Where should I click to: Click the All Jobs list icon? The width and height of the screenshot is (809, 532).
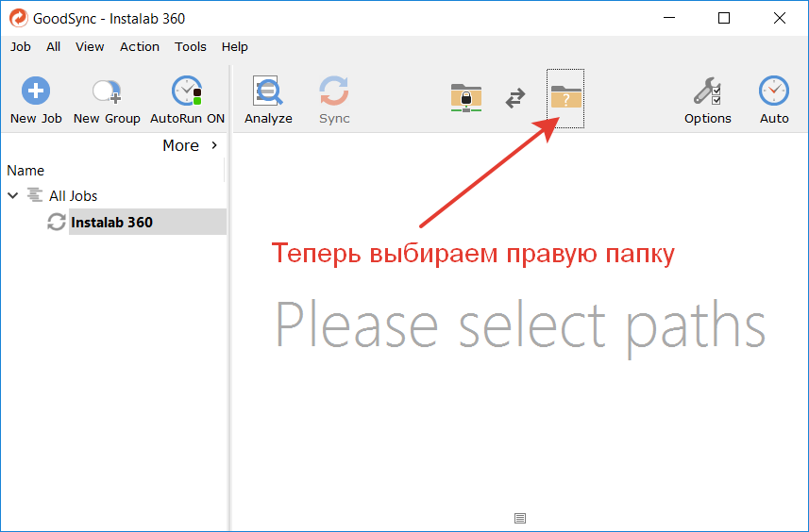[35, 195]
